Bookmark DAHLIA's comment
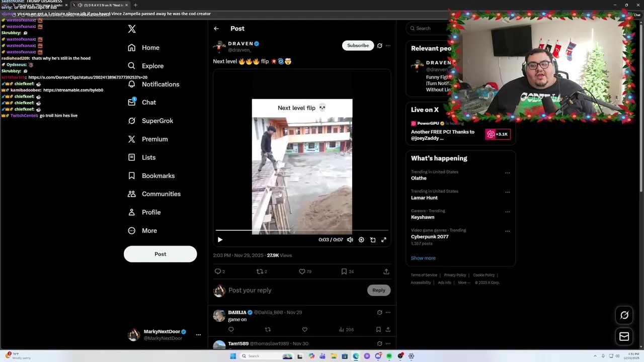Image resolution: width=644 pixels, height=362 pixels. (x=378, y=330)
